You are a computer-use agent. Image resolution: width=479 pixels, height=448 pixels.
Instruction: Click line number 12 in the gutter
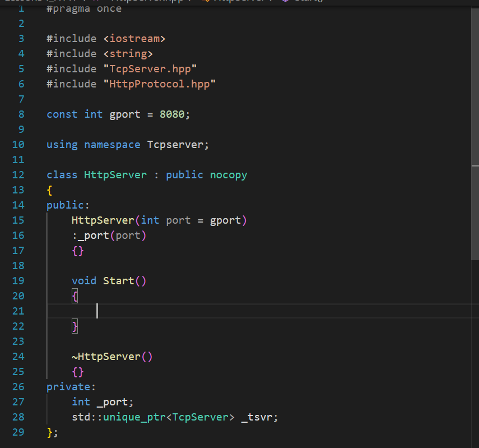point(17,175)
